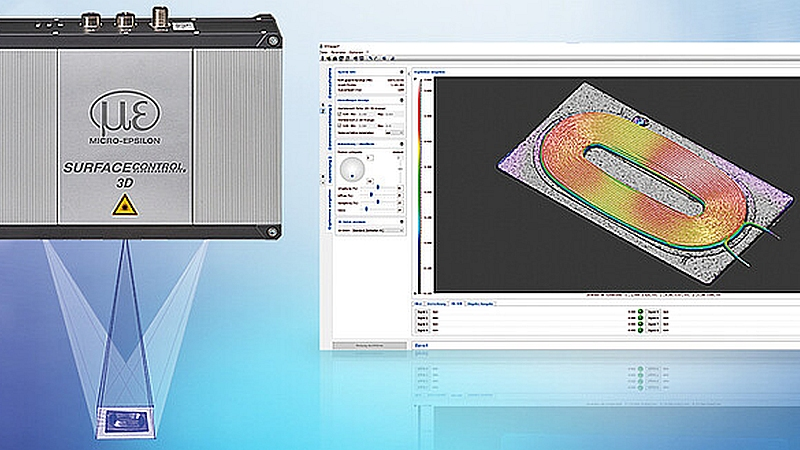Toggle the lower range checkbox in the second section

(x=339, y=126)
